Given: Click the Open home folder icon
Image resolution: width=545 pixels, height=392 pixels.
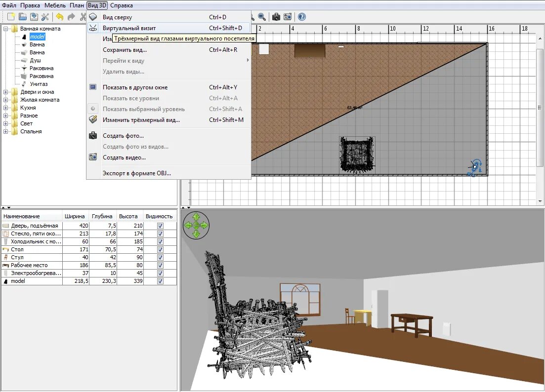Looking at the screenshot, I should [23, 17].
